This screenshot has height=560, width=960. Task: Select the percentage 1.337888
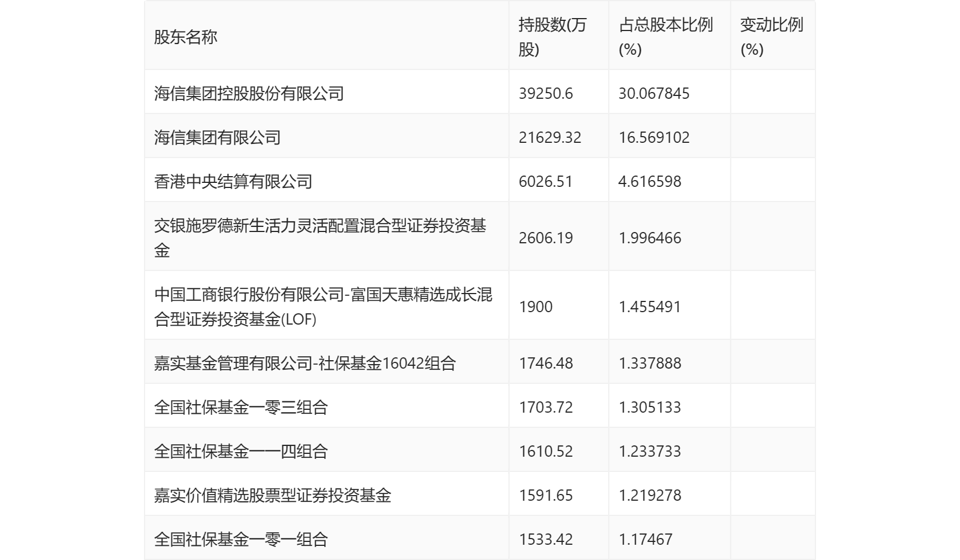point(650,363)
